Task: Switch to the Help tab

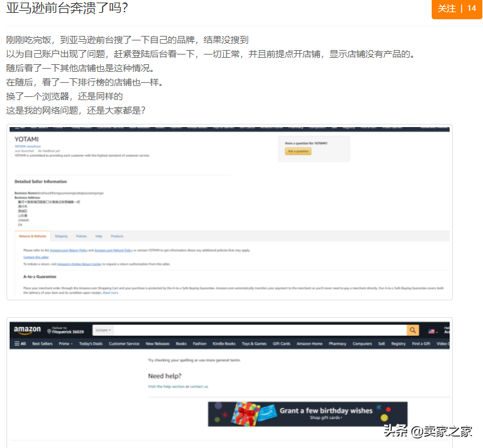Action: pyautogui.click(x=99, y=236)
